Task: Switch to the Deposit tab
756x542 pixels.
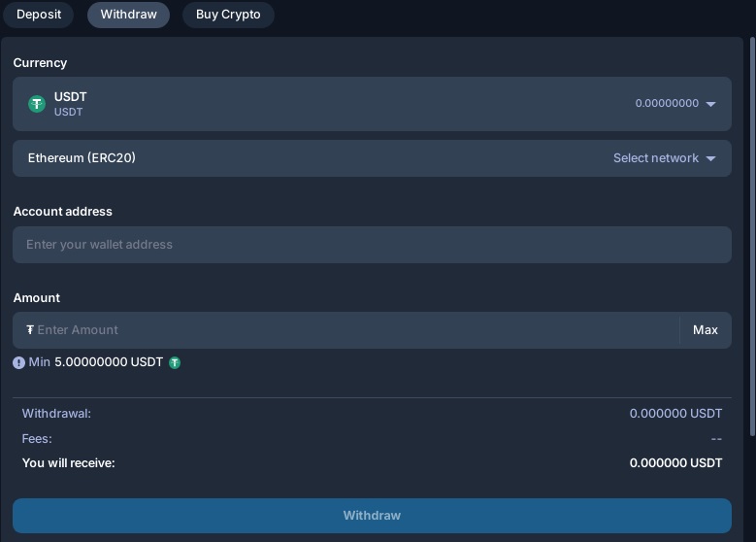Action: pyautogui.click(x=39, y=15)
